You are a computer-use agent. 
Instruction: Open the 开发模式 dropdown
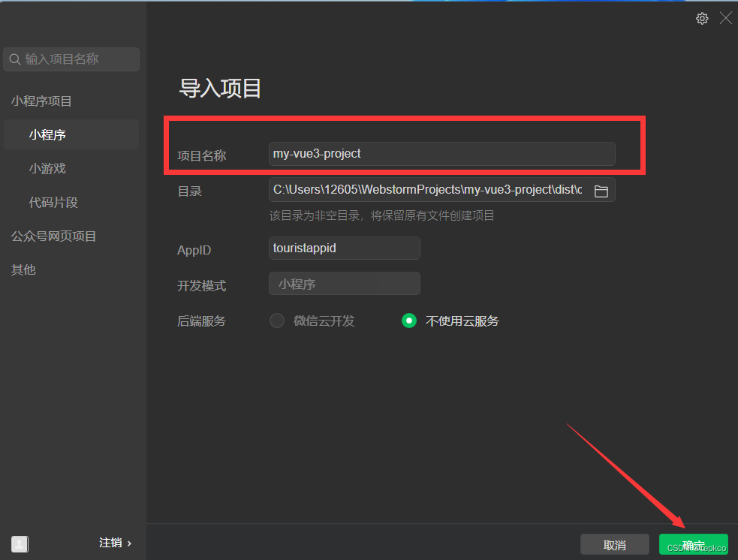tap(345, 283)
